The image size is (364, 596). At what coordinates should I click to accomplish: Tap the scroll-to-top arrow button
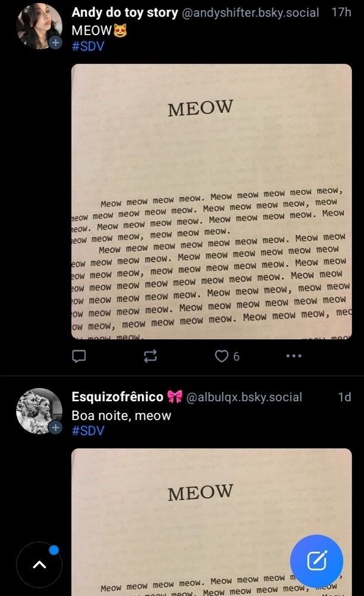pyautogui.click(x=39, y=565)
